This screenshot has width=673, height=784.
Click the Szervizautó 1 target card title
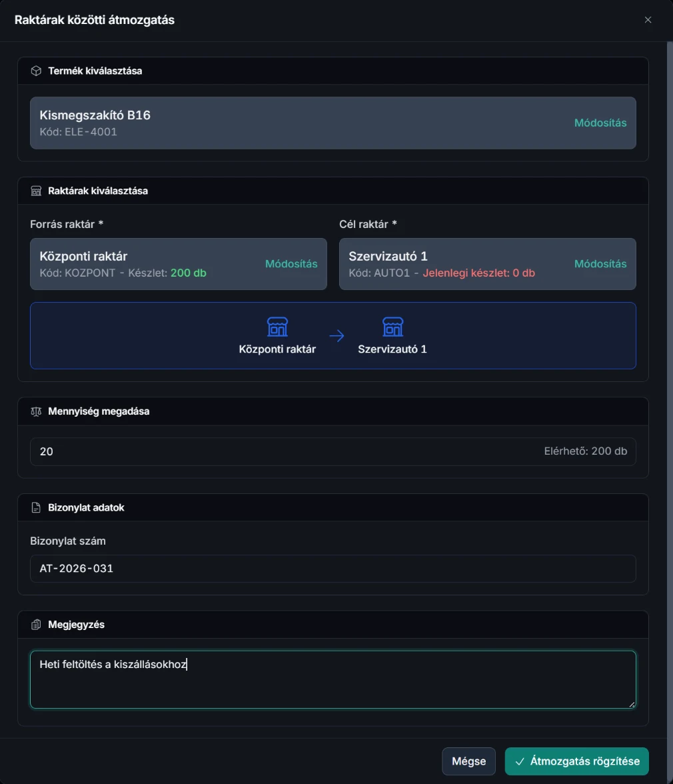388,256
